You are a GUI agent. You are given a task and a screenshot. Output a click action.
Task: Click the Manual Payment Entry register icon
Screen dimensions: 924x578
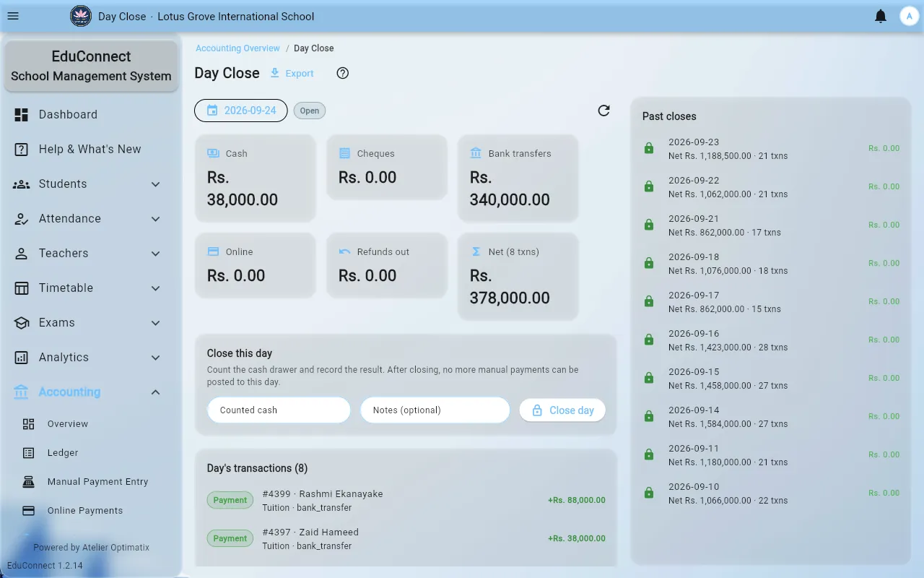[29, 481]
